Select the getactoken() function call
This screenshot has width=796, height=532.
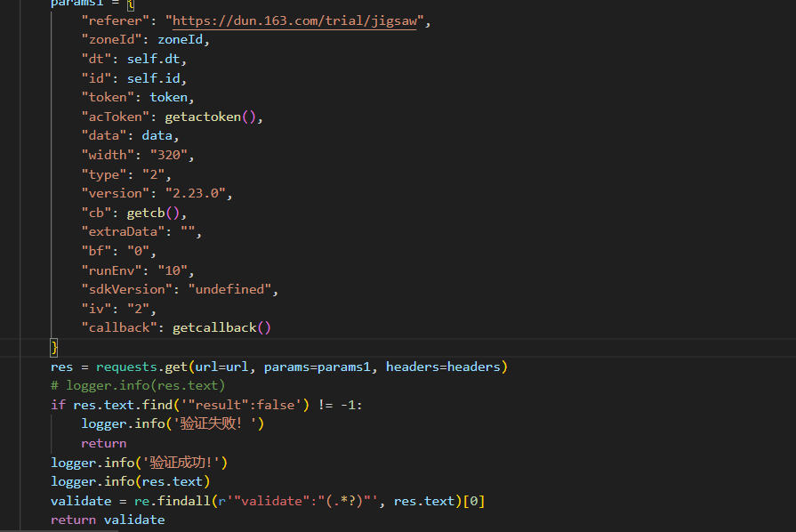tap(213, 117)
